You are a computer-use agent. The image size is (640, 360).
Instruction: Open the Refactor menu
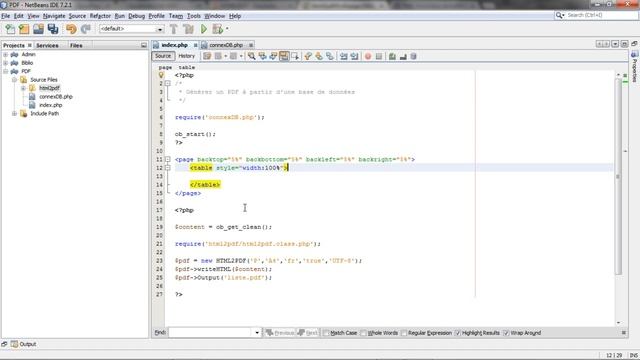pyautogui.click(x=100, y=16)
